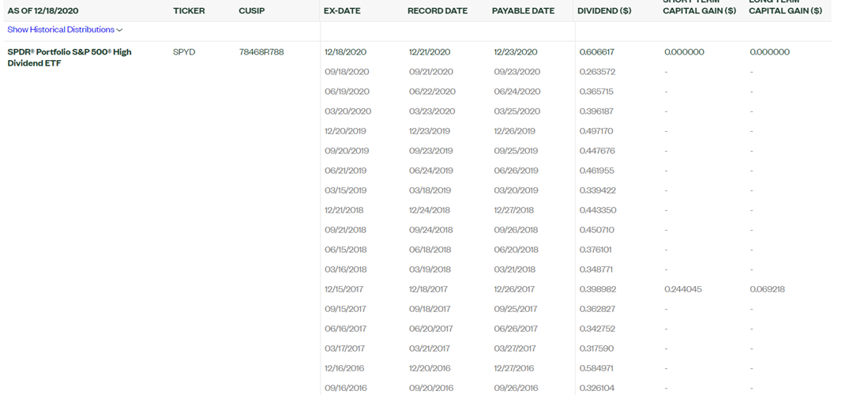The image size is (868, 395).
Task: Click ex-date 12/18/2020
Action: pos(345,52)
